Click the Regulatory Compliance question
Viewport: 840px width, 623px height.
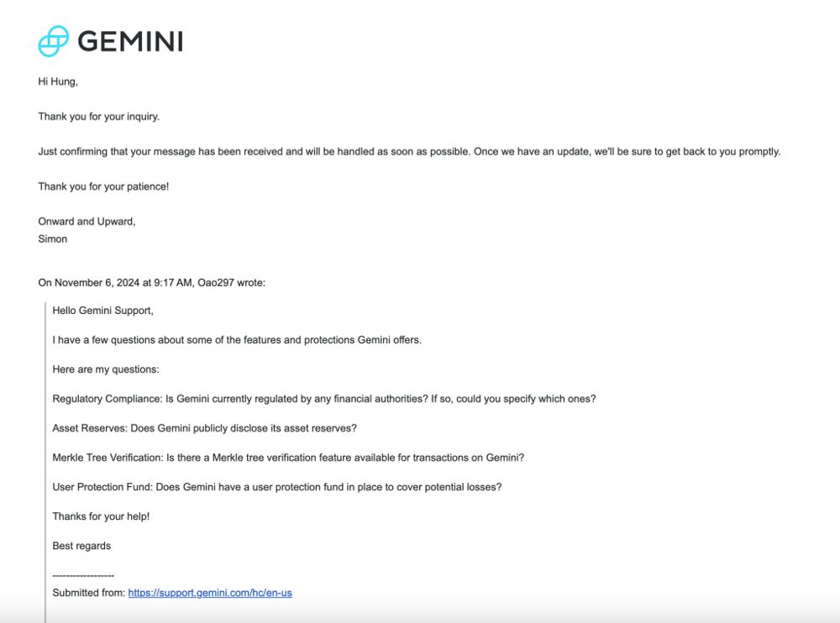tap(323, 399)
